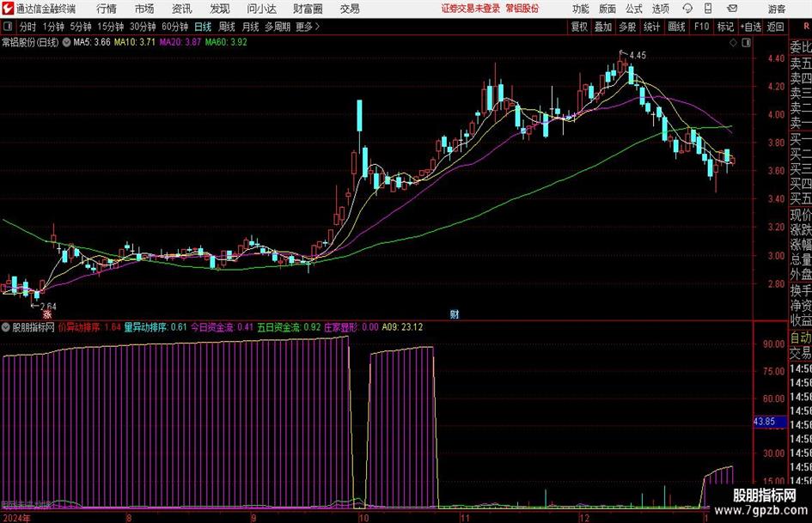Image resolution: width=812 pixels, height=523 pixels.
Task: Click the 标记 mark button
Action: [725, 27]
